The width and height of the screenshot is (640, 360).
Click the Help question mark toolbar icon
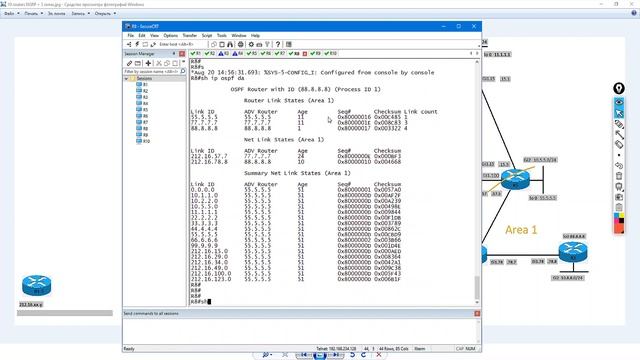tap(278, 44)
